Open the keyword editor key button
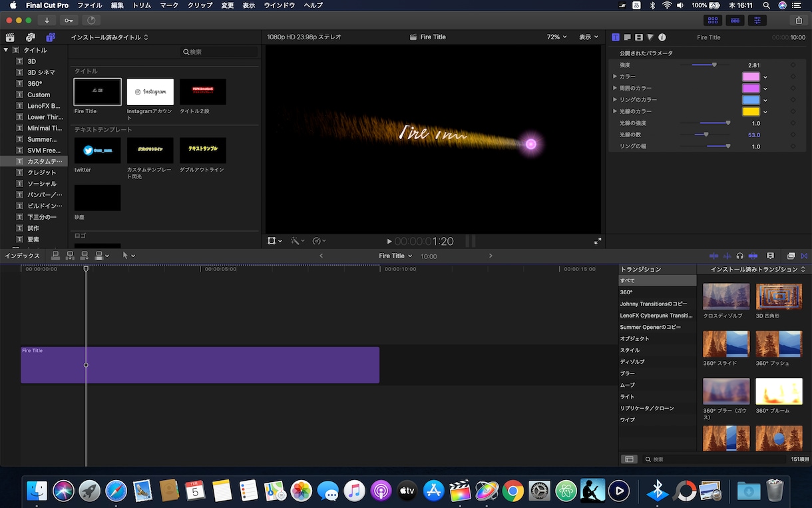The image size is (812, 508). [69, 21]
